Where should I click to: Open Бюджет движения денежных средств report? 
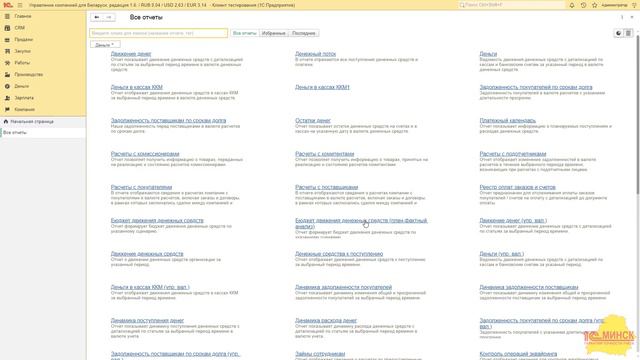[x=157, y=221]
